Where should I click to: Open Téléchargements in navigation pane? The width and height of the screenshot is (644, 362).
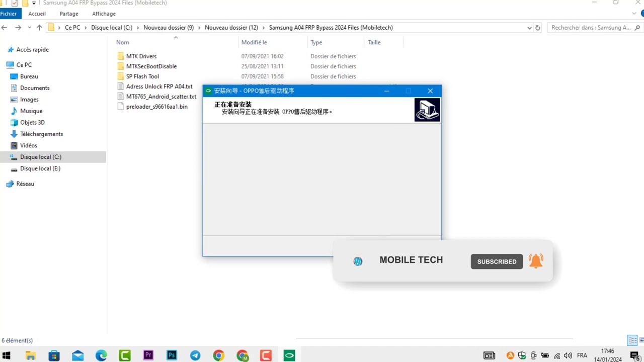(x=41, y=134)
